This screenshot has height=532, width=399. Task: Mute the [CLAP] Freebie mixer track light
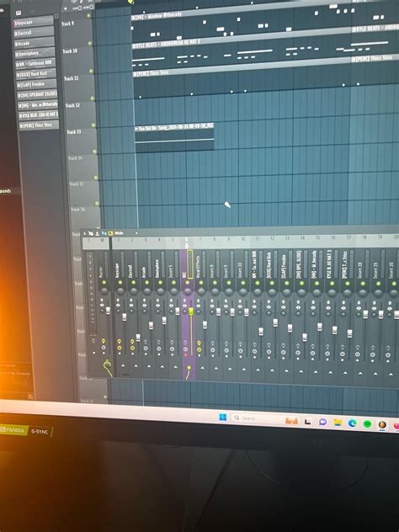[287, 283]
